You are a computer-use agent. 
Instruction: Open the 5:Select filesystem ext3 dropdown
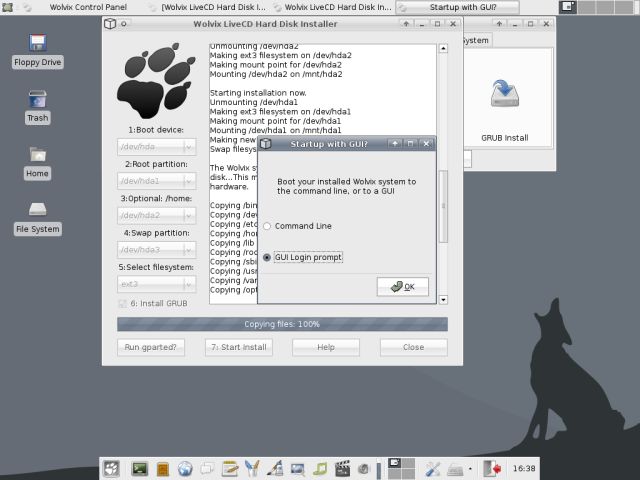pyautogui.click(x=156, y=284)
